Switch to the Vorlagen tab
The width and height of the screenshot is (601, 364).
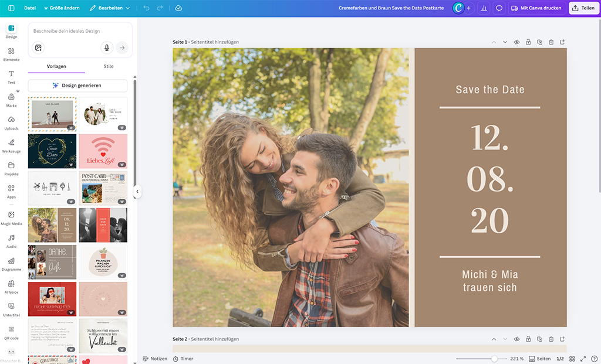coord(56,66)
